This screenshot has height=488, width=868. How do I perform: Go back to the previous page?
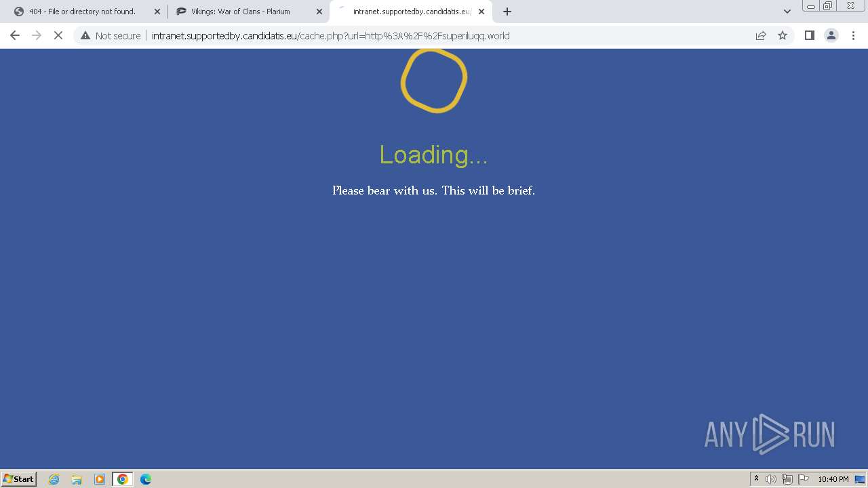pos(15,35)
